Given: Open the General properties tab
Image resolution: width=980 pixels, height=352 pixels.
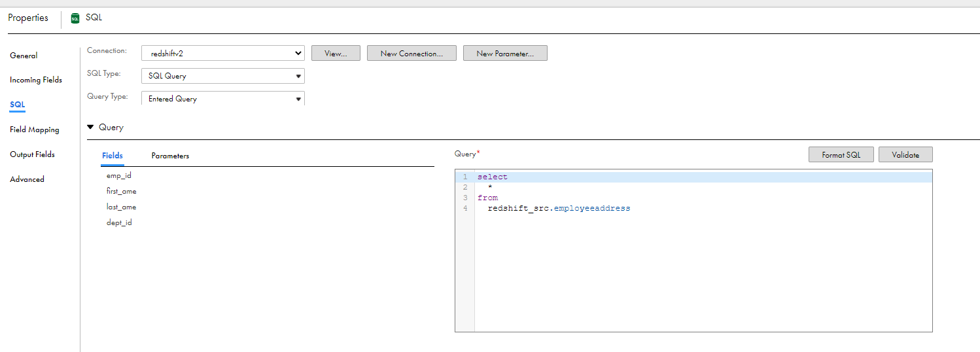Looking at the screenshot, I should click(x=24, y=56).
